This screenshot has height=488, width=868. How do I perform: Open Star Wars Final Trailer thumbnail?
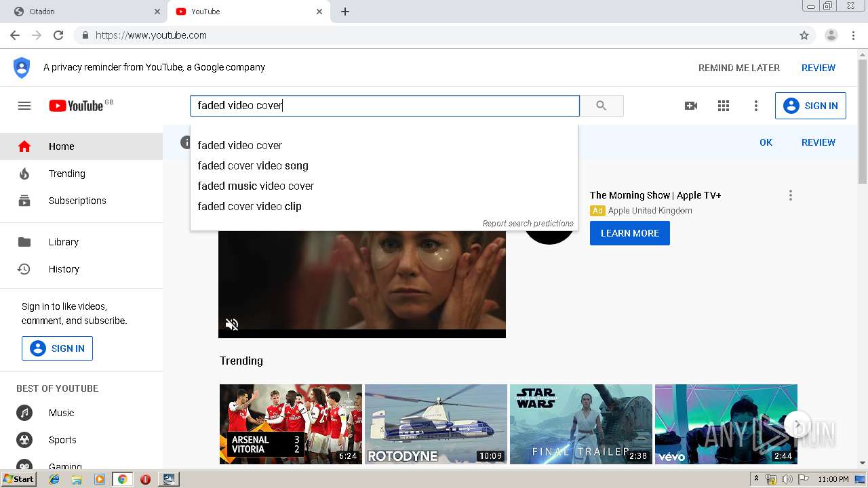pos(581,424)
